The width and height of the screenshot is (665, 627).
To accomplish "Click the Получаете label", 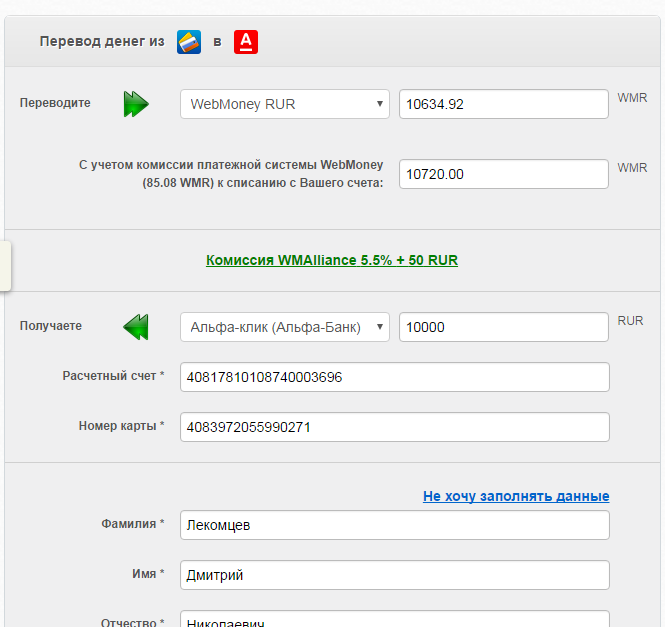I will pos(51,326).
